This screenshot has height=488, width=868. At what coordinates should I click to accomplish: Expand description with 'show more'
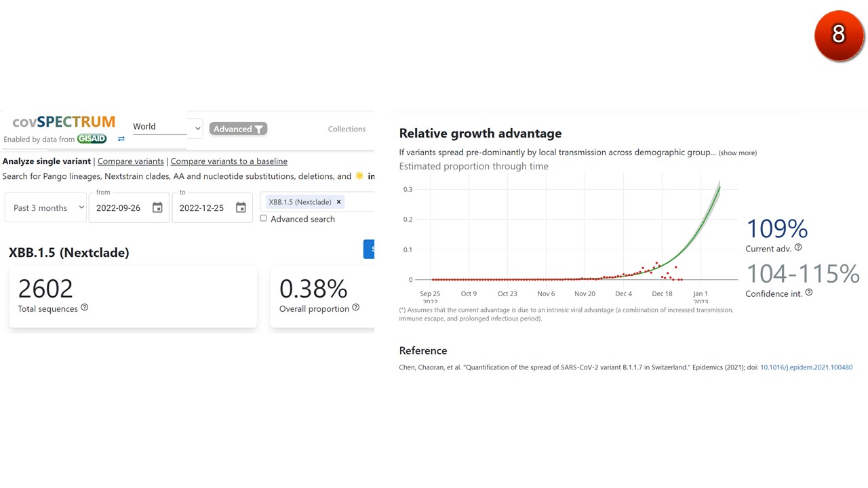737,153
